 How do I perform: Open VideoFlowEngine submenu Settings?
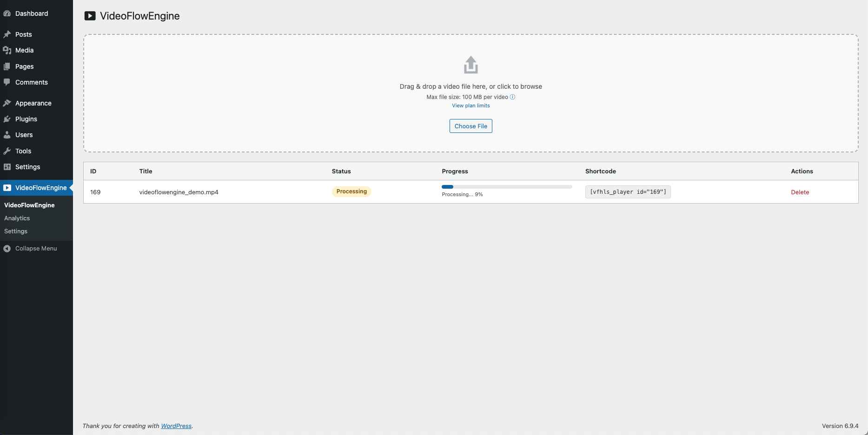coord(16,231)
